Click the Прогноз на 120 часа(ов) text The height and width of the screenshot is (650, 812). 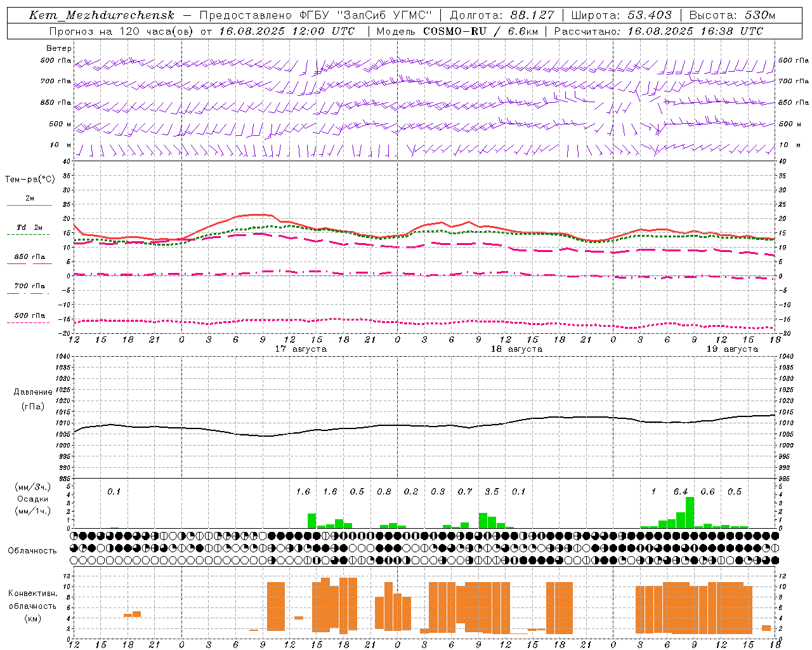pyautogui.click(x=122, y=31)
